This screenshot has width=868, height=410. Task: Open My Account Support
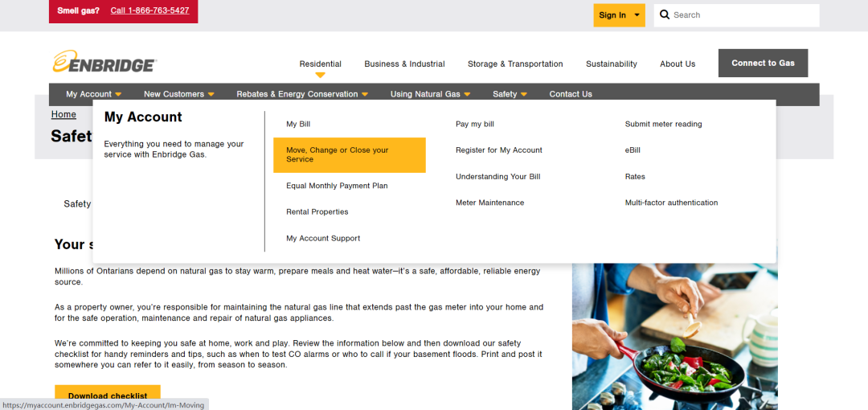(x=323, y=238)
